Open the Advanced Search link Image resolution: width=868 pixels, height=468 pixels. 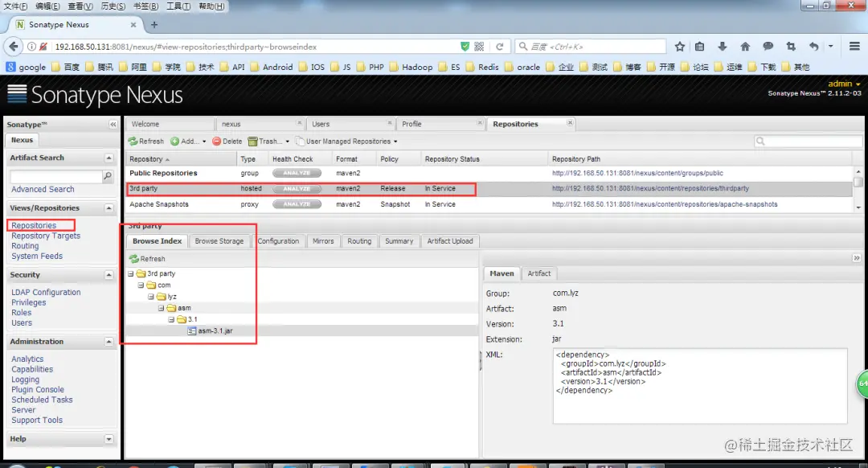[x=43, y=190]
